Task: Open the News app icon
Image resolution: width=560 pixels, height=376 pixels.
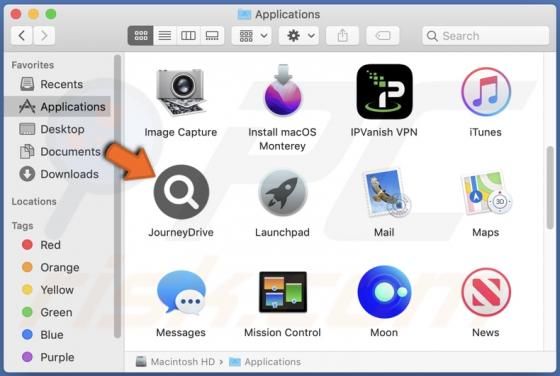Action: [x=486, y=293]
